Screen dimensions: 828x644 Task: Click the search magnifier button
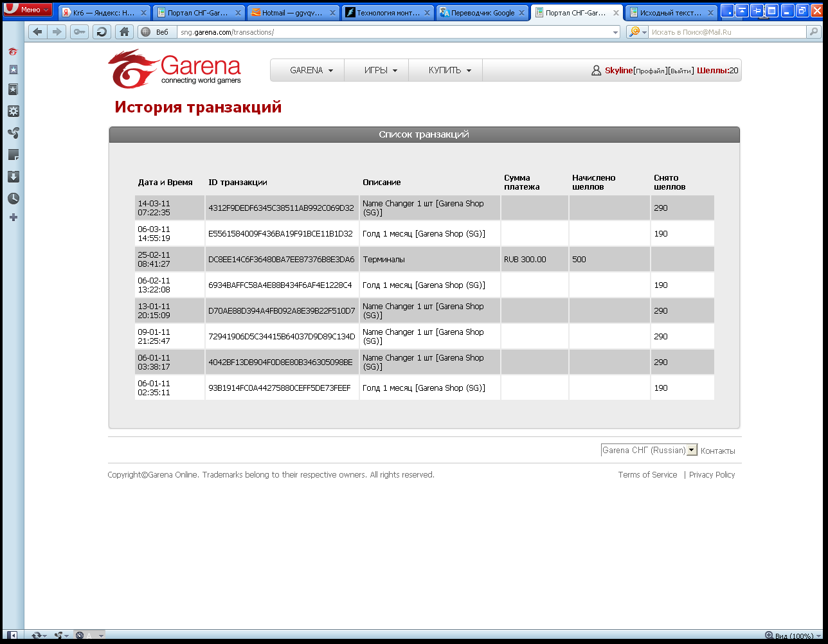[x=815, y=32]
